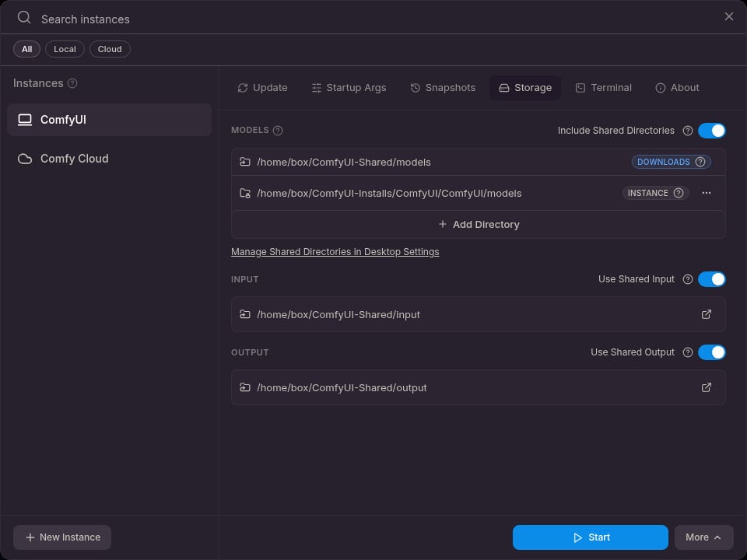Select the All filter chip

click(x=26, y=49)
